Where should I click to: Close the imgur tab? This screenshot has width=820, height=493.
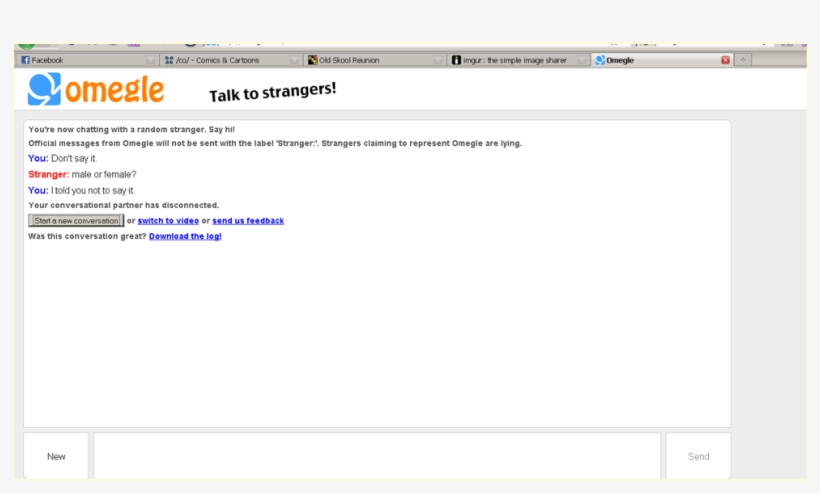click(582, 60)
